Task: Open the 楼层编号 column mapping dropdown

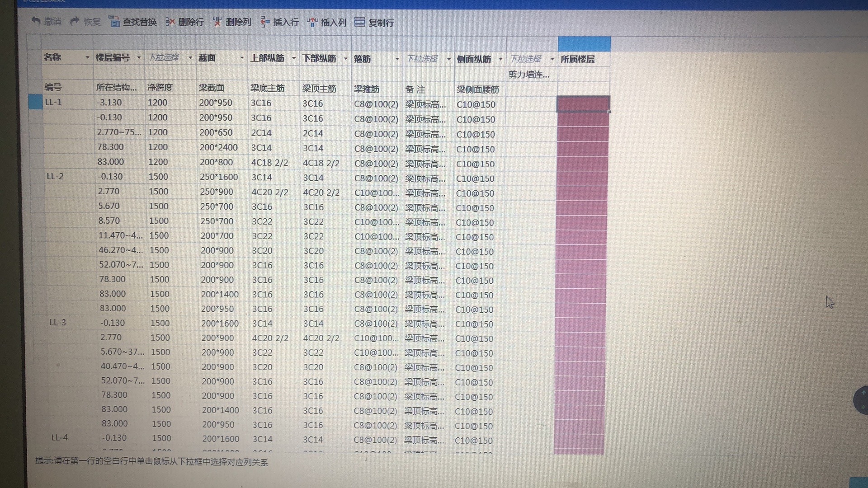Action: click(x=139, y=58)
